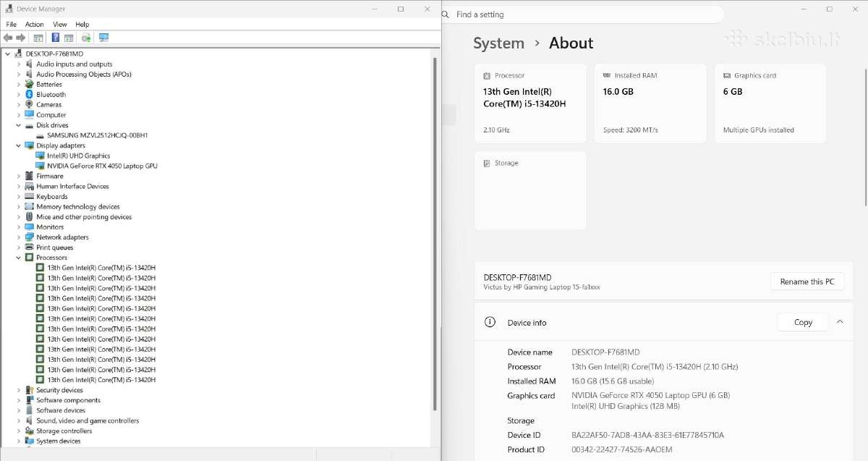868x461 pixels.
Task: Click the Scan for hardware changes monitor icon
Action: click(103, 38)
